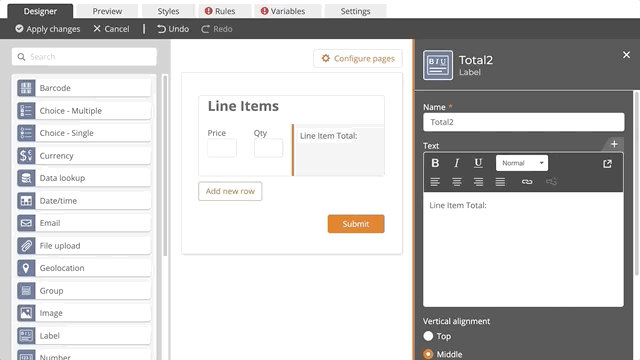Click into the Line Item Total text area
640x360 pixels.
pos(523,249)
